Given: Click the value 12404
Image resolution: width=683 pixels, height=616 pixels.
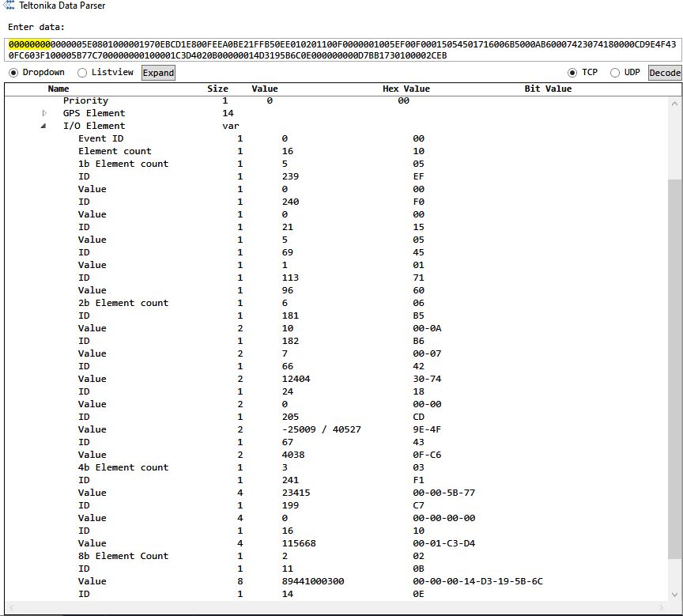Looking at the screenshot, I should point(296,379).
